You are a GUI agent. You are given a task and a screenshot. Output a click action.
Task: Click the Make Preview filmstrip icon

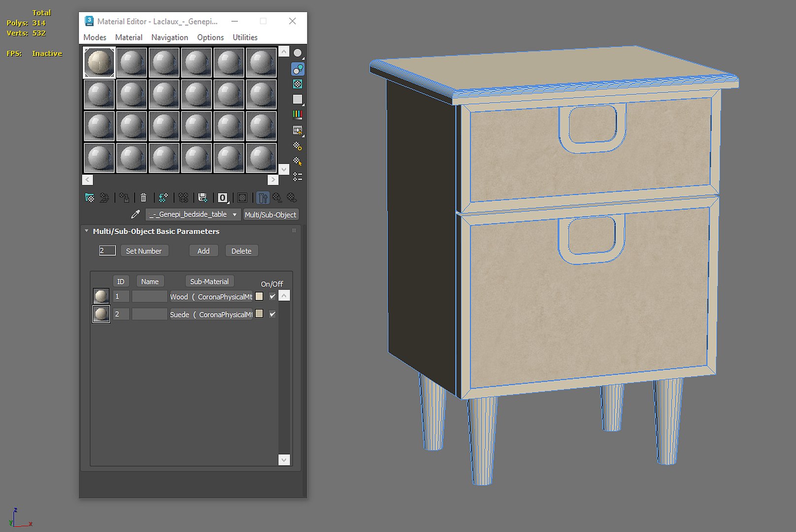pos(298,131)
